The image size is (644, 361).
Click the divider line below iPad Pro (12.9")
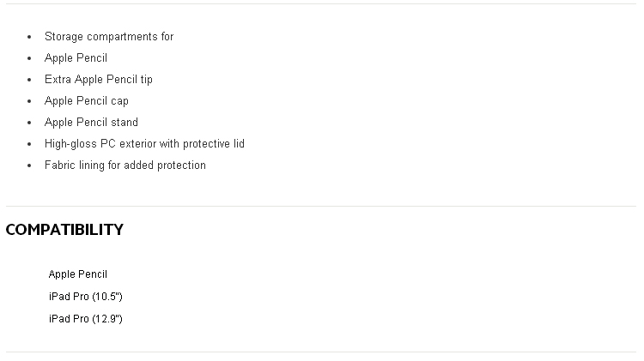pos(321,352)
